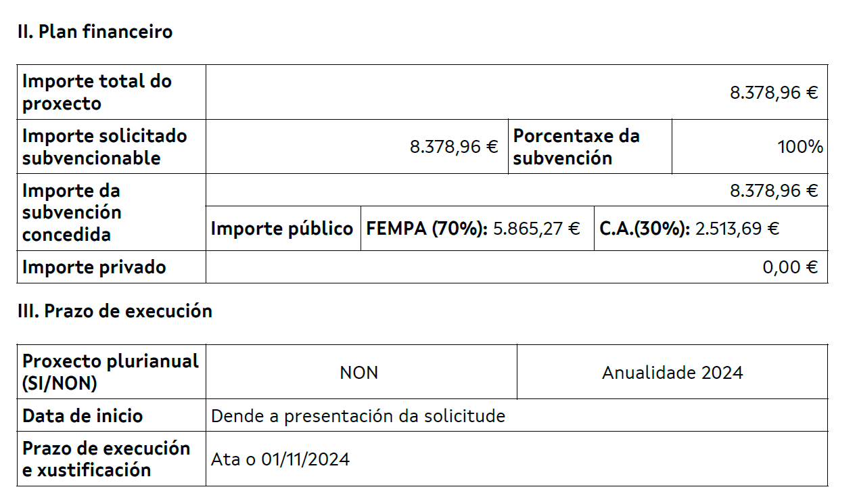Screen dimensions: 857x504
Task: Click the "Data de inicio" label
Action: [83, 415]
